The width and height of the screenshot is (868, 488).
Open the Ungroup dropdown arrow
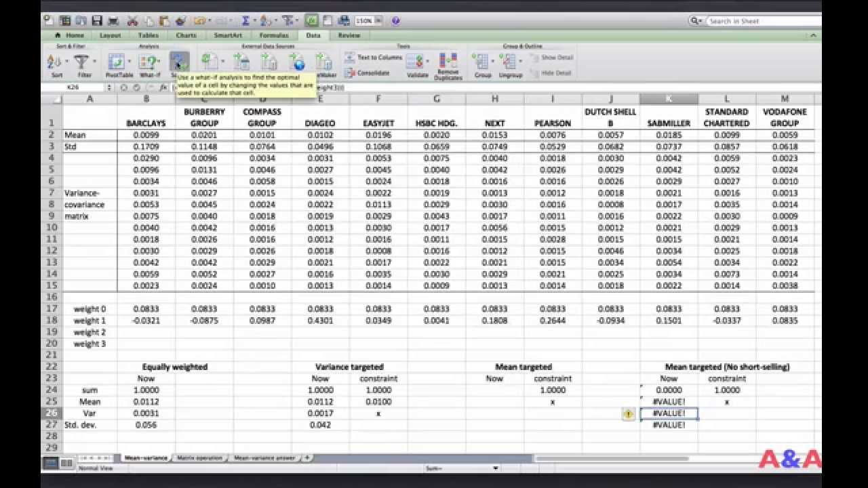tap(521, 62)
